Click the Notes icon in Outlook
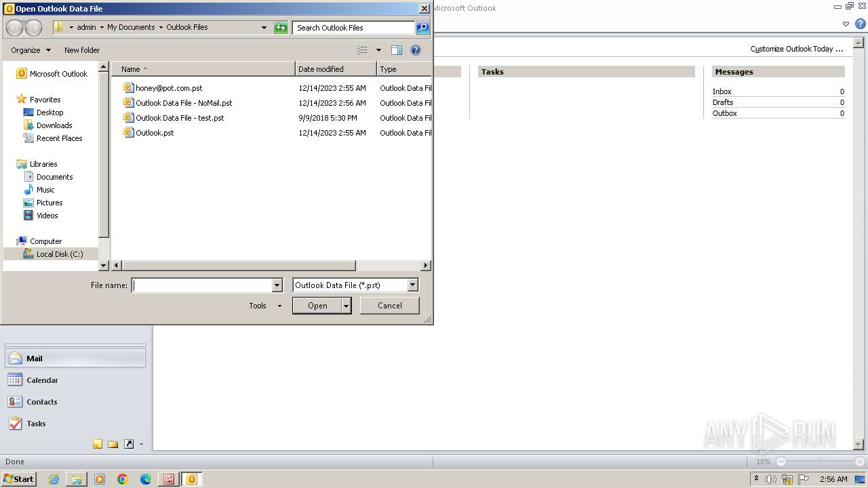Image resolution: width=868 pixels, height=488 pixels. coord(98,445)
